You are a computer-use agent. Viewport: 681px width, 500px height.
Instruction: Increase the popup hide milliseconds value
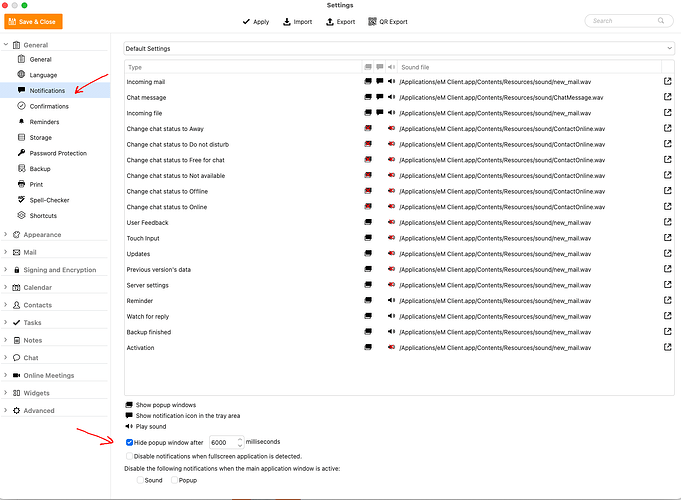click(x=240, y=439)
